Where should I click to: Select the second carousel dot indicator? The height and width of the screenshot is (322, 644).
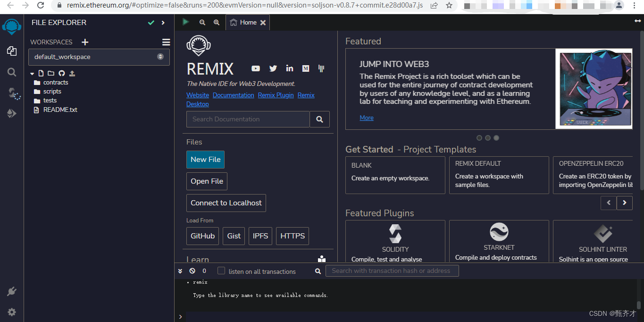[x=488, y=138]
